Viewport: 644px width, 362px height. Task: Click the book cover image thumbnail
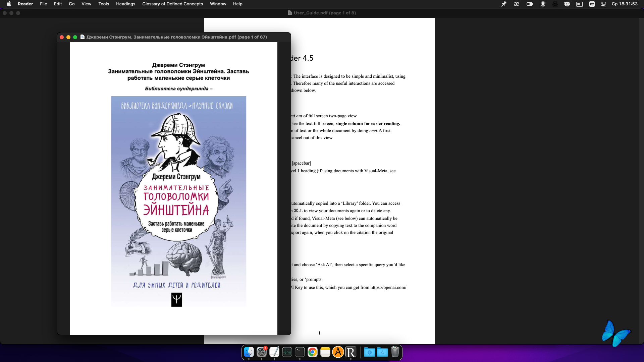(x=178, y=201)
